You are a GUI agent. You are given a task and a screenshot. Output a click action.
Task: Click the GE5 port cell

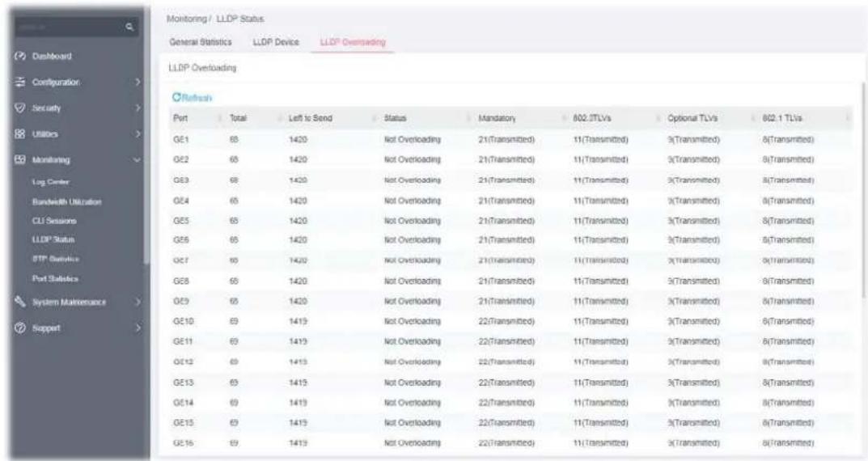pyautogui.click(x=181, y=220)
